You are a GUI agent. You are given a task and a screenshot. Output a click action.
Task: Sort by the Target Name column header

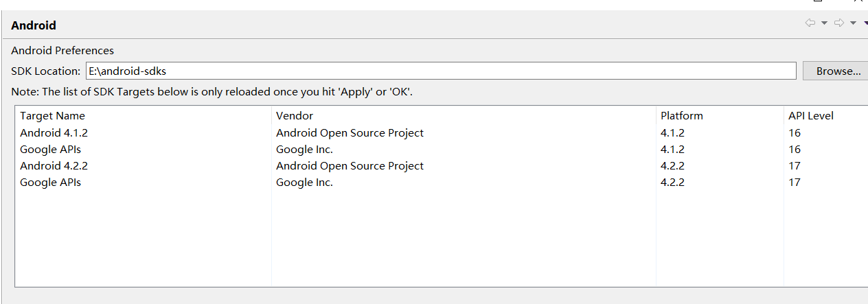[53, 116]
